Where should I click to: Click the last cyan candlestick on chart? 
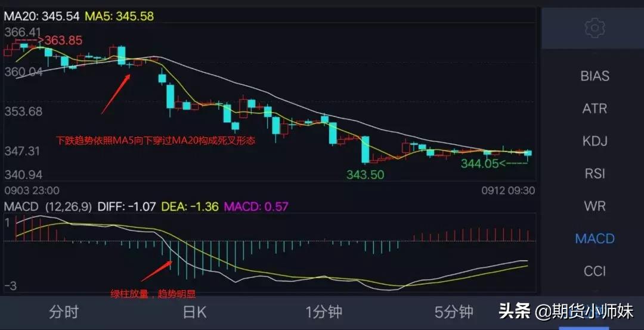528,154
